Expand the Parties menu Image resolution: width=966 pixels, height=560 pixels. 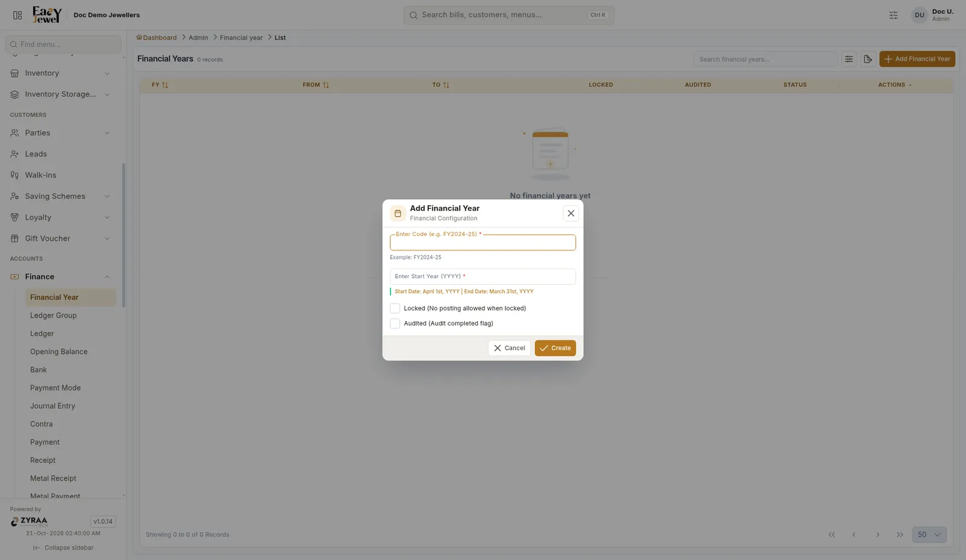tap(60, 133)
